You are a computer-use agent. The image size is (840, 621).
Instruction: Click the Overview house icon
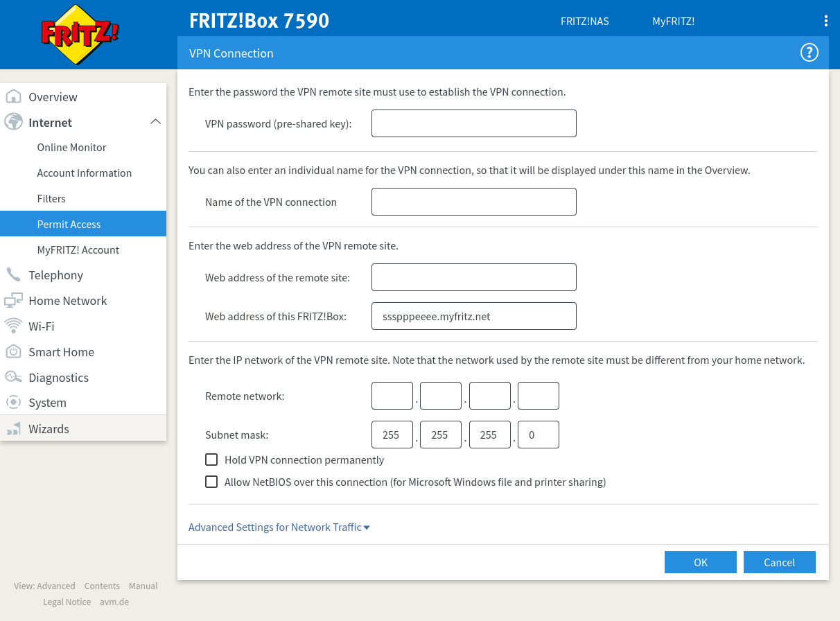click(x=13, y=97)
